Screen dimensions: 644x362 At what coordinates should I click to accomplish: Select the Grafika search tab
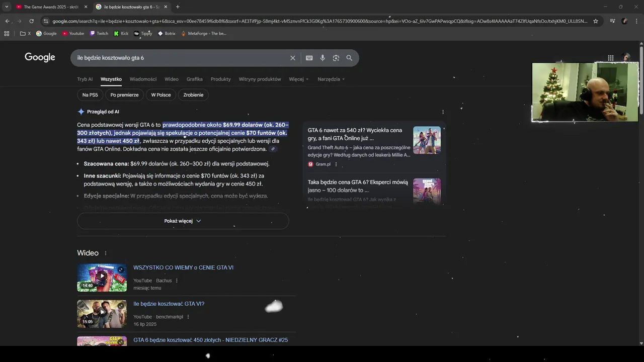coord(195,79)
